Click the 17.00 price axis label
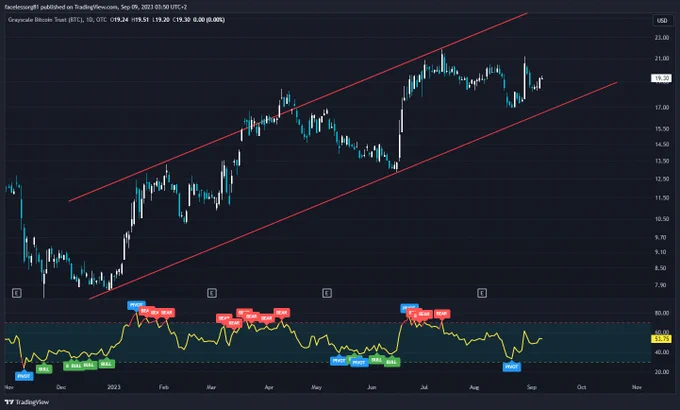 click(662, 107)
